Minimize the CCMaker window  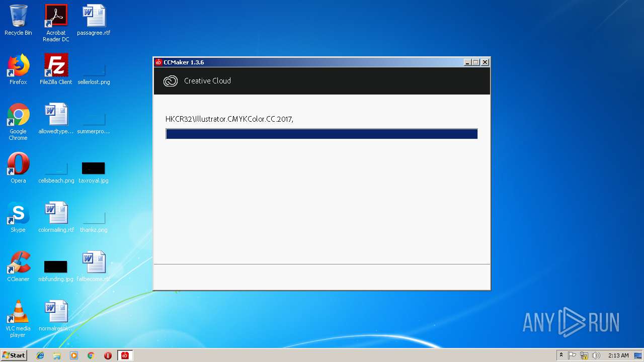467,62
